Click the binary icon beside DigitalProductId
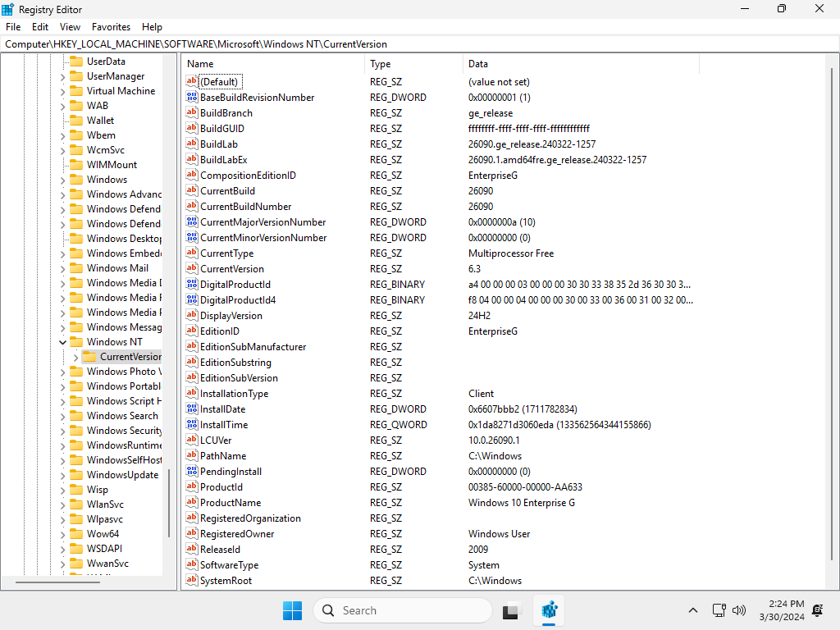The height and width of the screenshot is (630, 840). (x=192, y=284)
